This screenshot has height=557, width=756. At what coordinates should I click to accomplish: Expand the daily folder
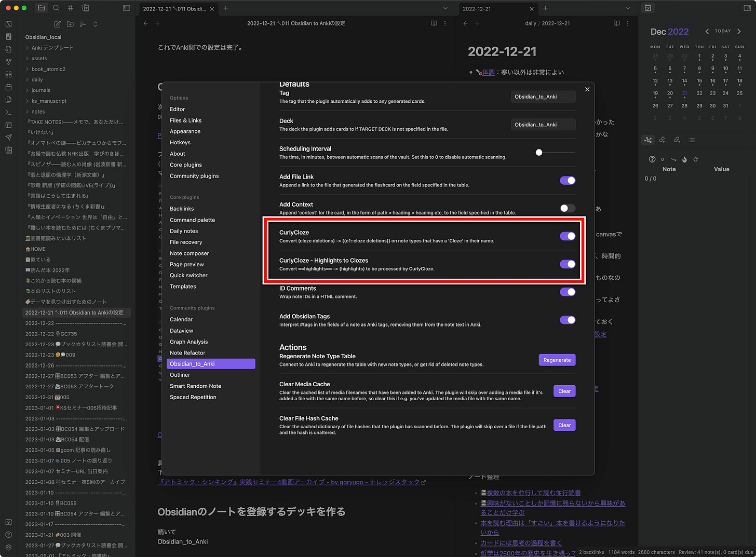37,80
